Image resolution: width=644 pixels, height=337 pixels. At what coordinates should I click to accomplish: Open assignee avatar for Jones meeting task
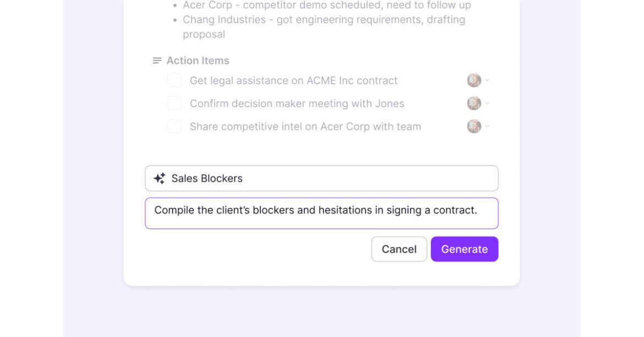pyautogui.click(x=474, y=104)
